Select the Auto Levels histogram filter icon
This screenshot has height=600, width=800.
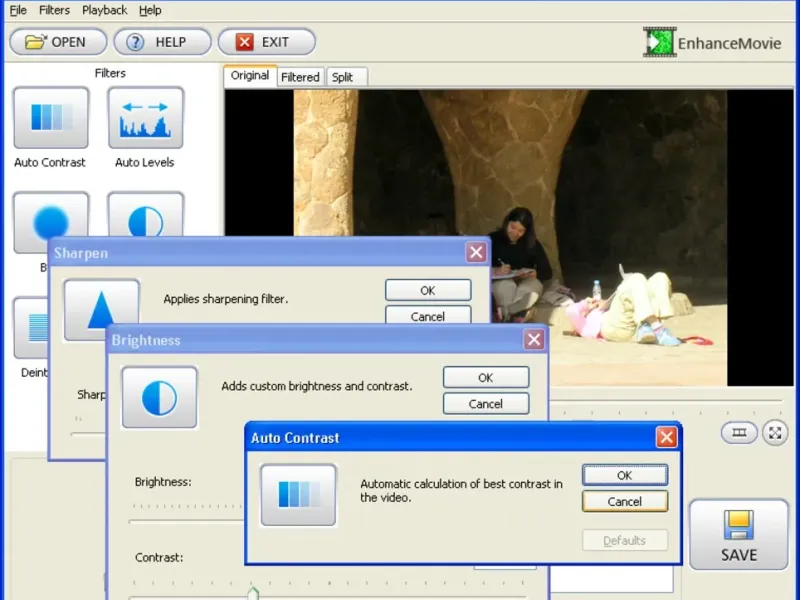145,118
